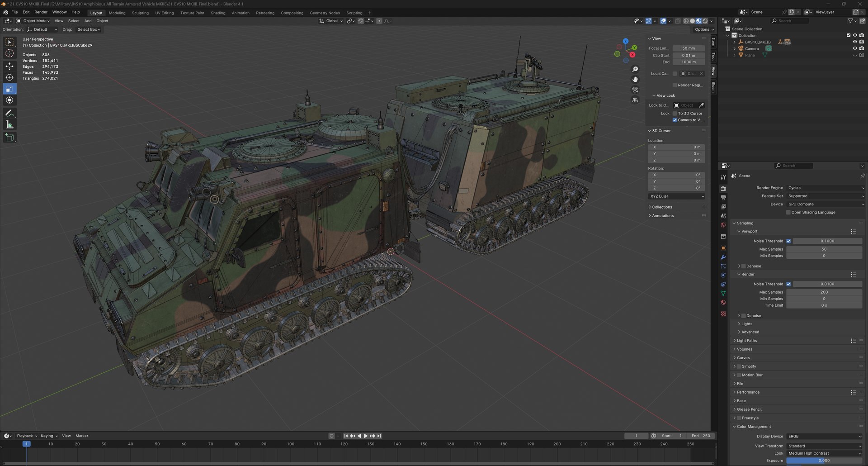Click the eyedropper beside Lock to Object
Screen dimensions: 868x466
coord(701,105)
